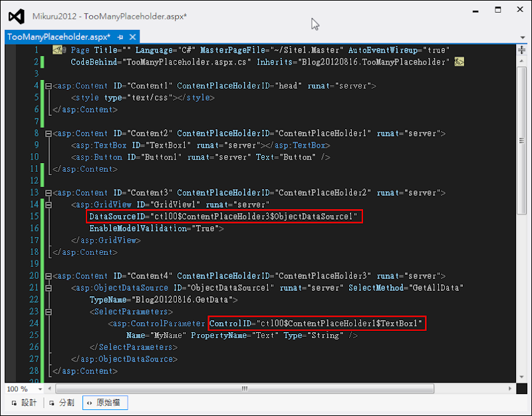Switch to 原始檔 (Source) view
The height and width of the screenshot is (416, 532).
click(105, 403)
